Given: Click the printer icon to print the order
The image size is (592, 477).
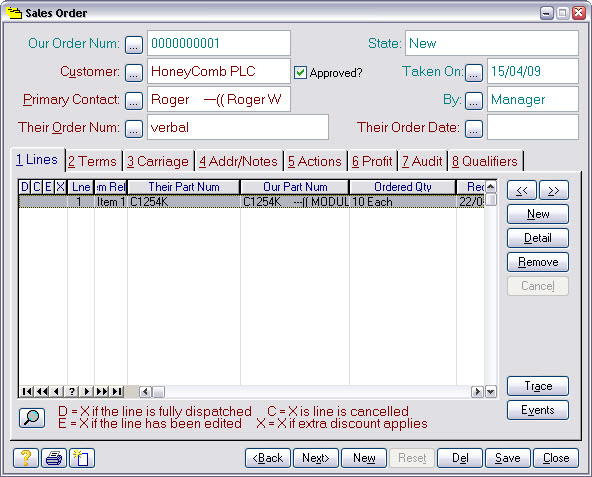Looking at the screenshot, I should coord(54,458).
